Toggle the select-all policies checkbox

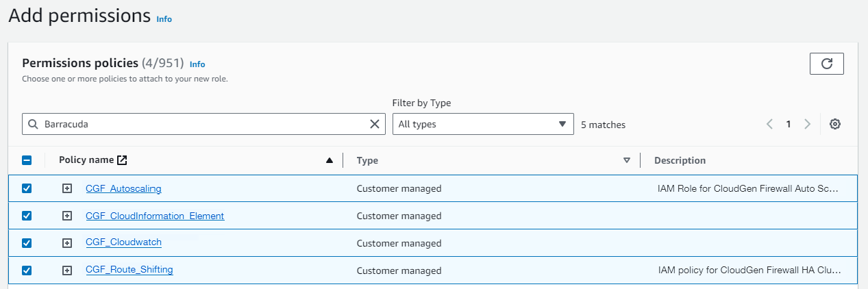[27, 160]
